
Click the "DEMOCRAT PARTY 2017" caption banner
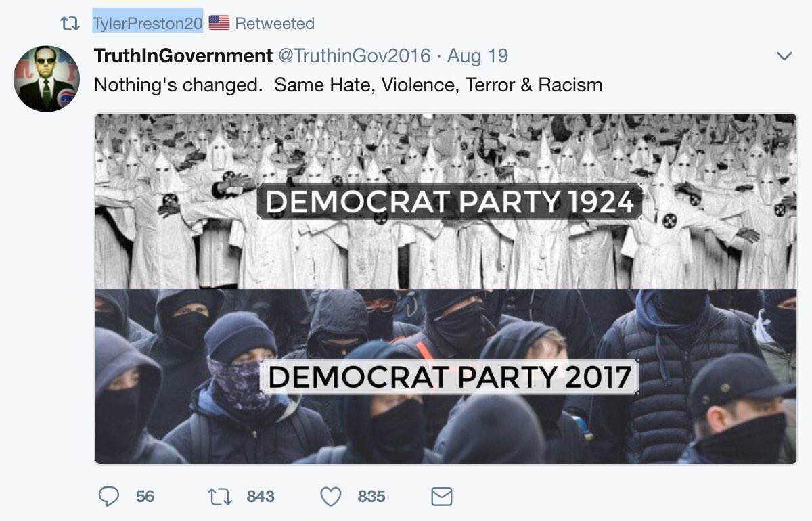449,378
